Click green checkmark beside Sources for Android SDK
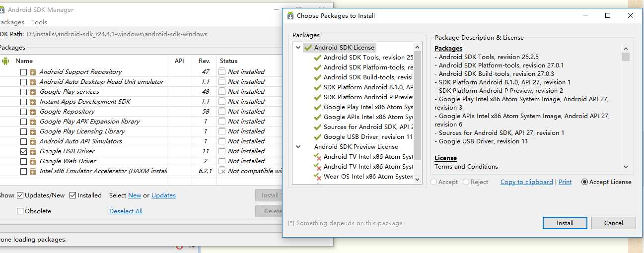Image resolution: width=644 pixels, height=253 pixels. tap(317, 127)
